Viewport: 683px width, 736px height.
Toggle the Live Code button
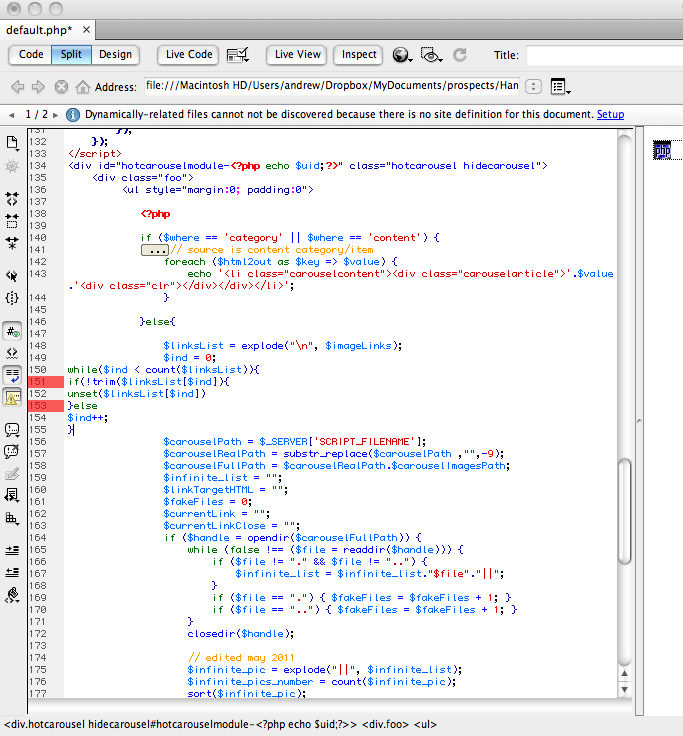(x=189, y=54)
